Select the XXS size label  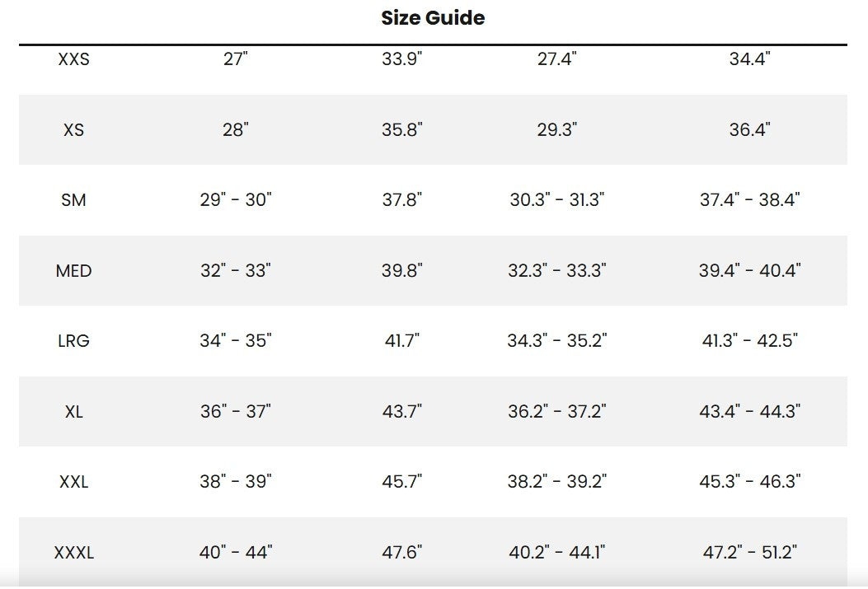pos(73,59)
